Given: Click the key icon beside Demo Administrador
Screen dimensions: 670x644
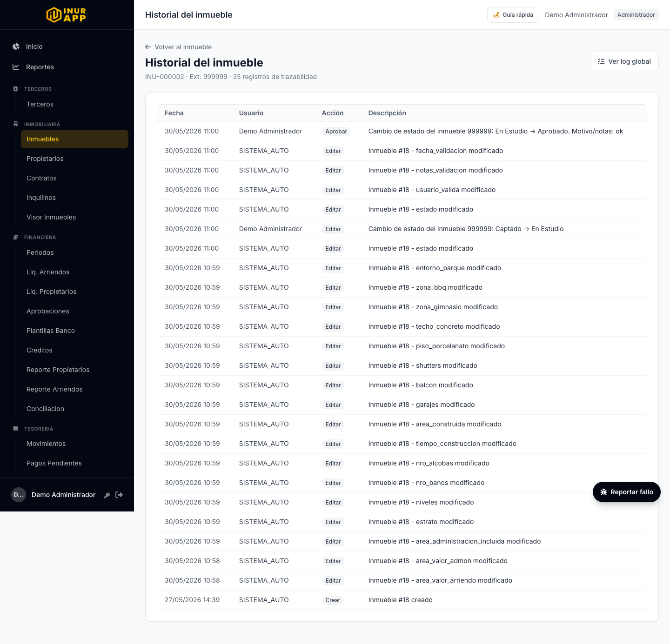Looking at the screenshot, I should pos(107,495).
